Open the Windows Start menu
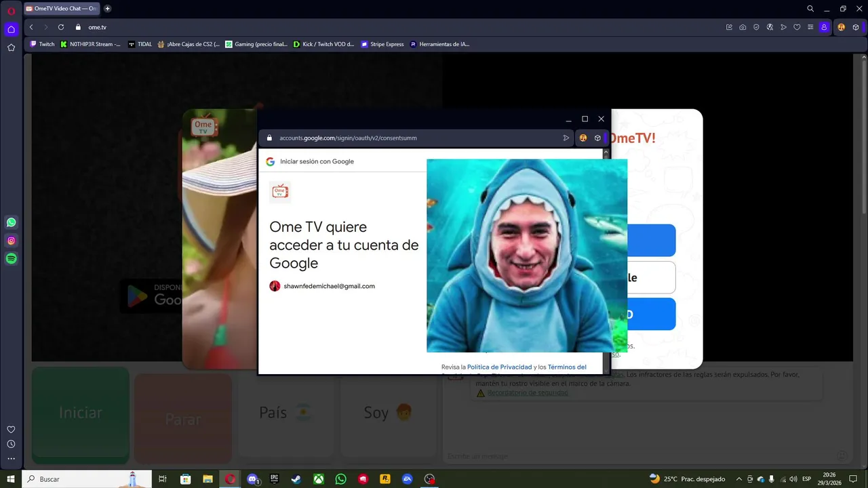 pos(11,479)
